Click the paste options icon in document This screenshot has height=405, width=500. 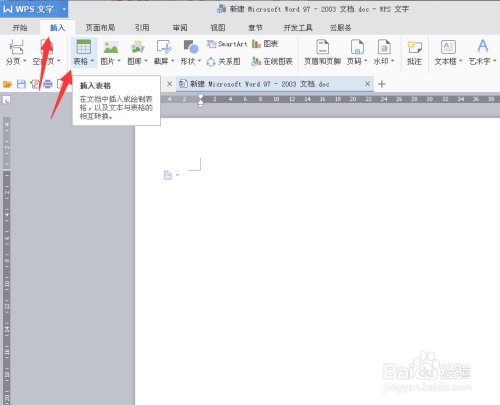(168, 175)
